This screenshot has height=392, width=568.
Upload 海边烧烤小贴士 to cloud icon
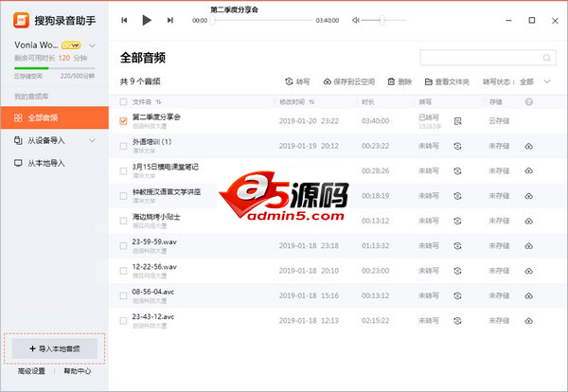(x=529, y=221)
